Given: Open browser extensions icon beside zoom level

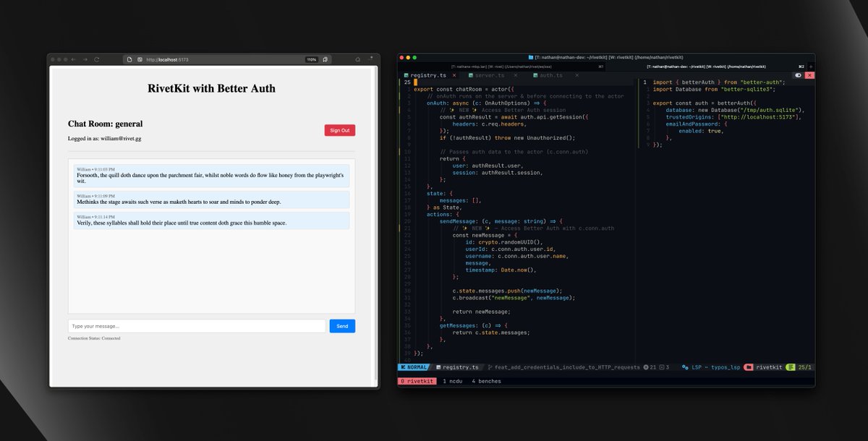Looking at the screenshot, I should point(325,59).
